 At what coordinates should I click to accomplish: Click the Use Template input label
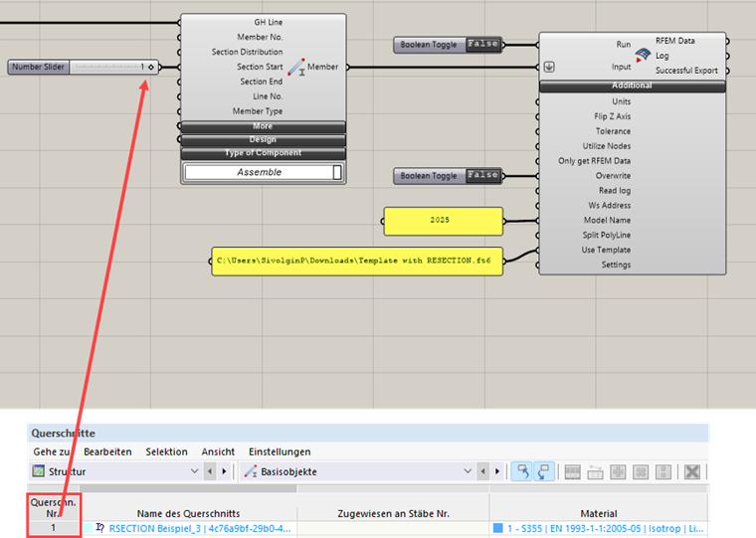coord(606,250)
